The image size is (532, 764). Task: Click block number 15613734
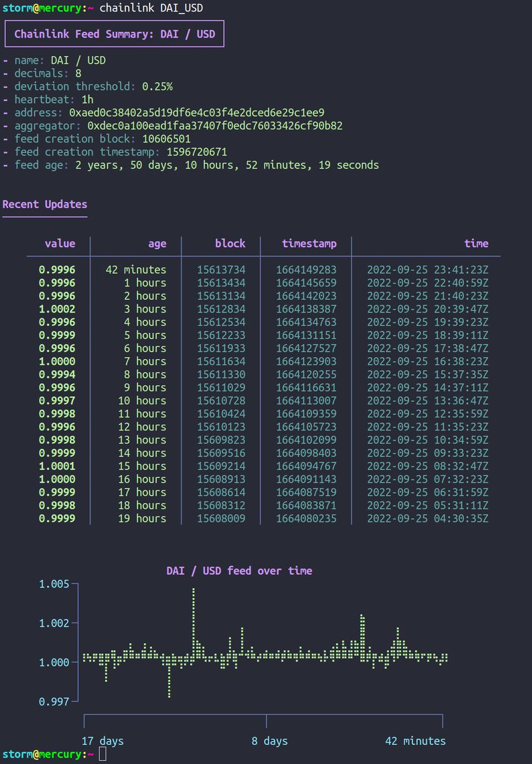pos(221,269)
